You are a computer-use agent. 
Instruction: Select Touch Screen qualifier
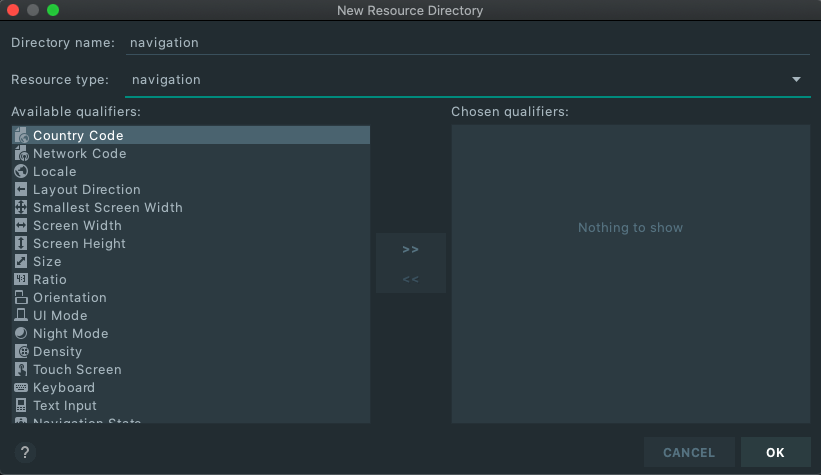click(x=191, y=369)
